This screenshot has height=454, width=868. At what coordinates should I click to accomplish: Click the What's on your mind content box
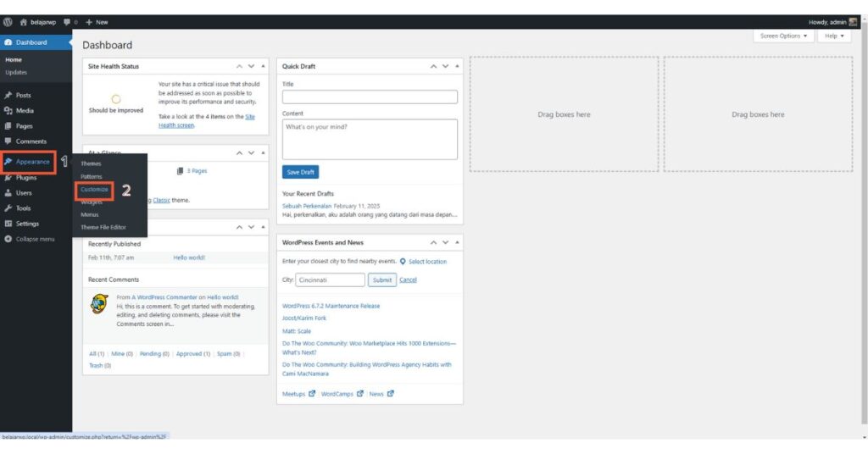pyautogui.click(x=370, y=140)
